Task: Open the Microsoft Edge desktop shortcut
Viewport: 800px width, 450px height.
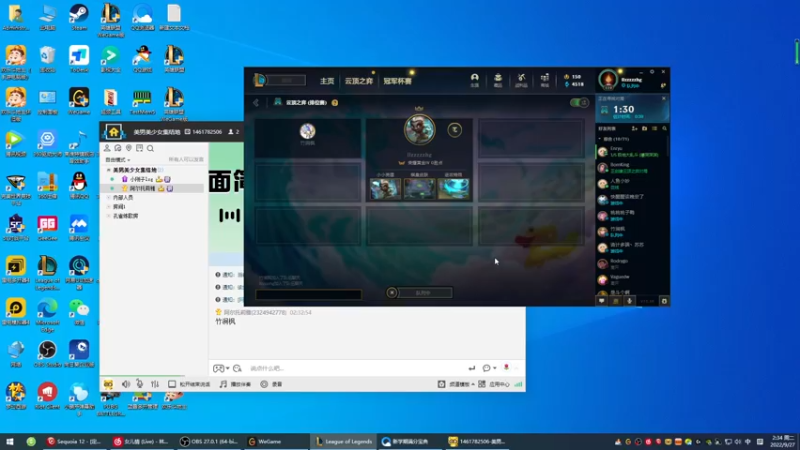Action: click(47, 309)
